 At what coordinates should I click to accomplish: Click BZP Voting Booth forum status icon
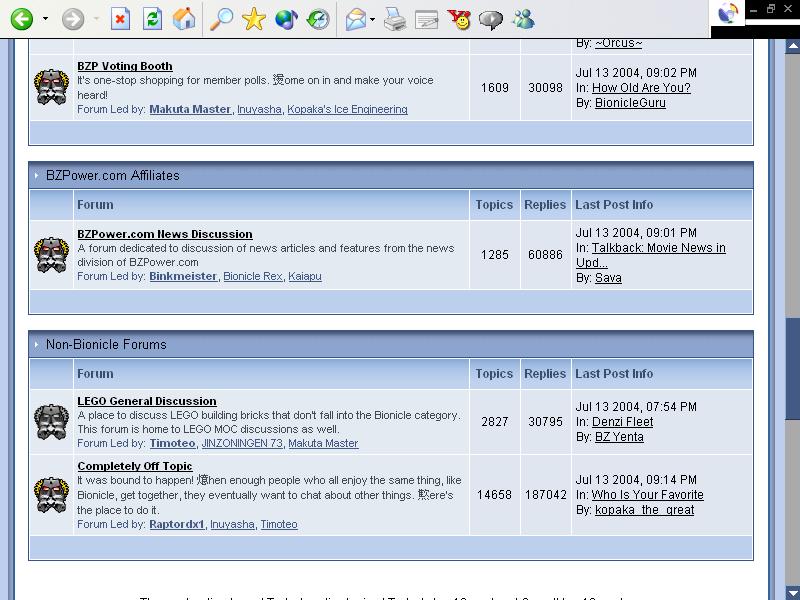pos(51,87)
